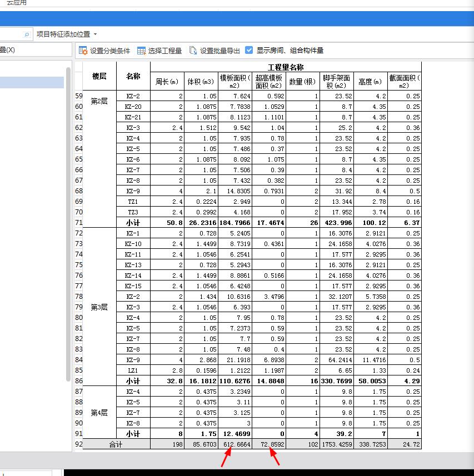Select the TZ3 name cell
Image resolution: width=474 pixels, height=476 pixels.
tap(133, 212)
